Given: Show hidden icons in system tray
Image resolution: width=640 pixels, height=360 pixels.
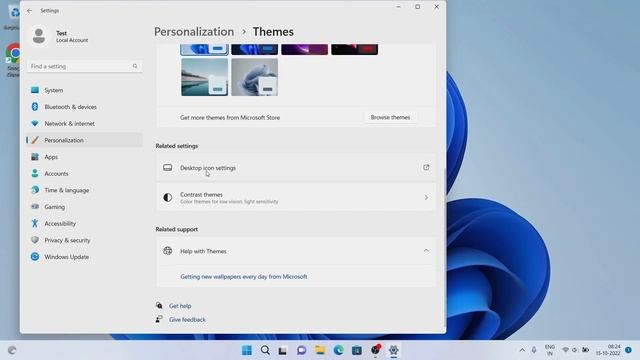Looking at the screenshot, I should click(x=522, y=350).
